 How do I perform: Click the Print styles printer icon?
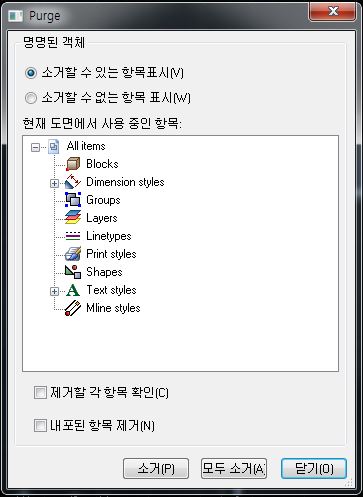coord(73,254)
